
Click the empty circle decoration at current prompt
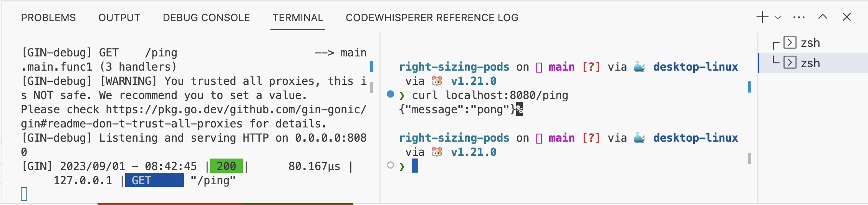click(x=391, y=165)
